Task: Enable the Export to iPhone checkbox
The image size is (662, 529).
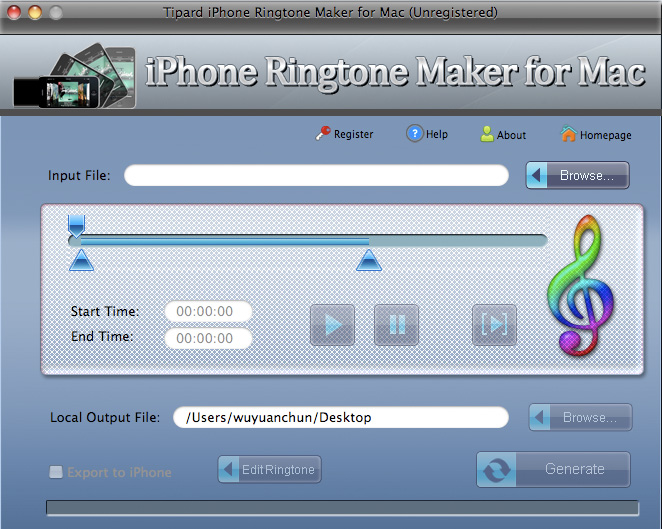Action: click(56, 472)
